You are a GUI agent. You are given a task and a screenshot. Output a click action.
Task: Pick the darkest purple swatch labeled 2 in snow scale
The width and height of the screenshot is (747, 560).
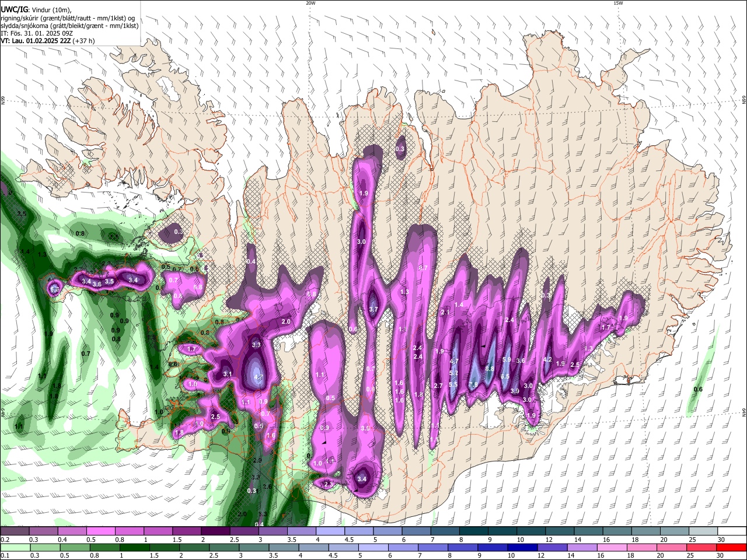(215, 531)
